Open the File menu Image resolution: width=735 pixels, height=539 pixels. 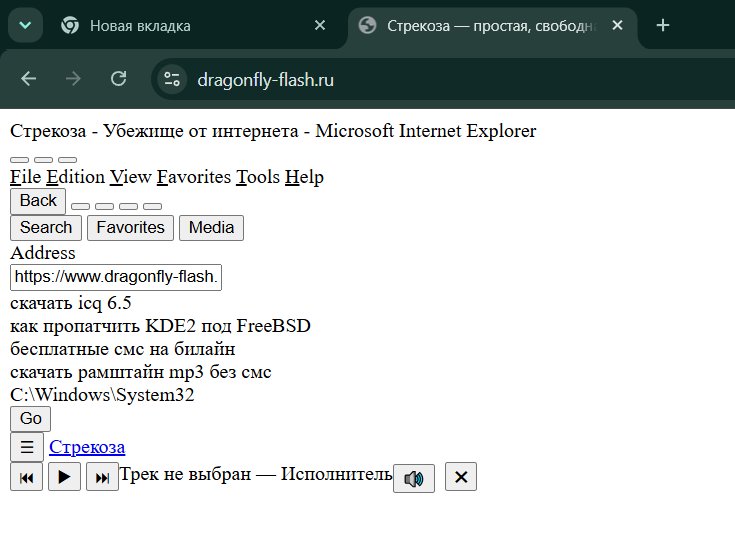click(x=26, y=177)
